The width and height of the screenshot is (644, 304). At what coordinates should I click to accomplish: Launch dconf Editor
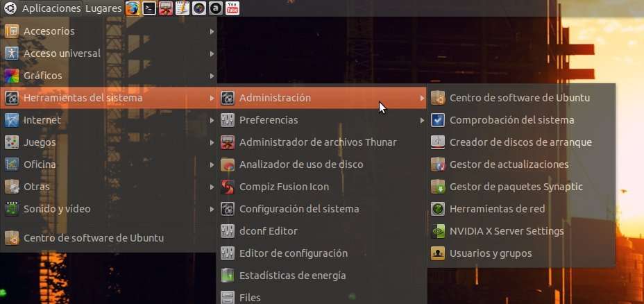[x=268, y=231]
